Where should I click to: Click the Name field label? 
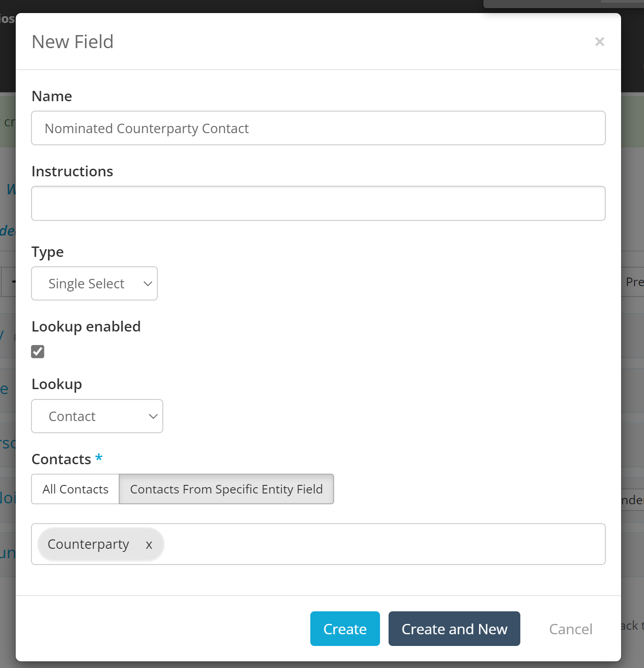pos(52,96)
